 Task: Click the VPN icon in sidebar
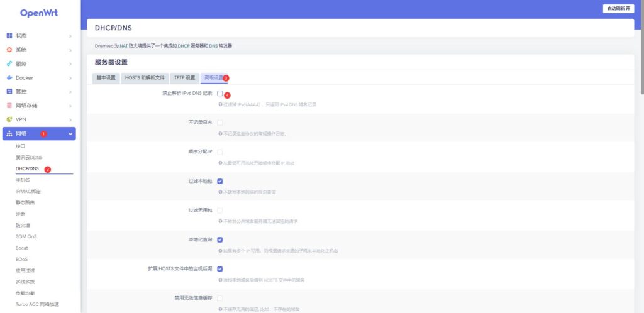[9, 119]
